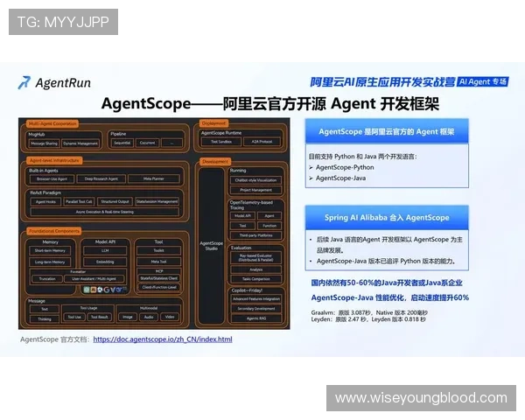The height and width of the screenshot is (420, 525).
Task: Select the 'Development' orange label
Action: 215,161
